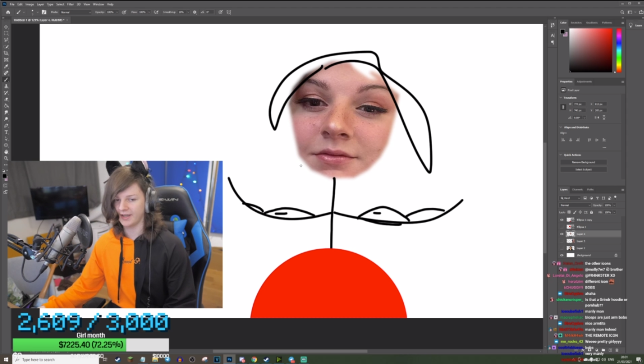Select the Horizontal Type tool

pos(6,132)
